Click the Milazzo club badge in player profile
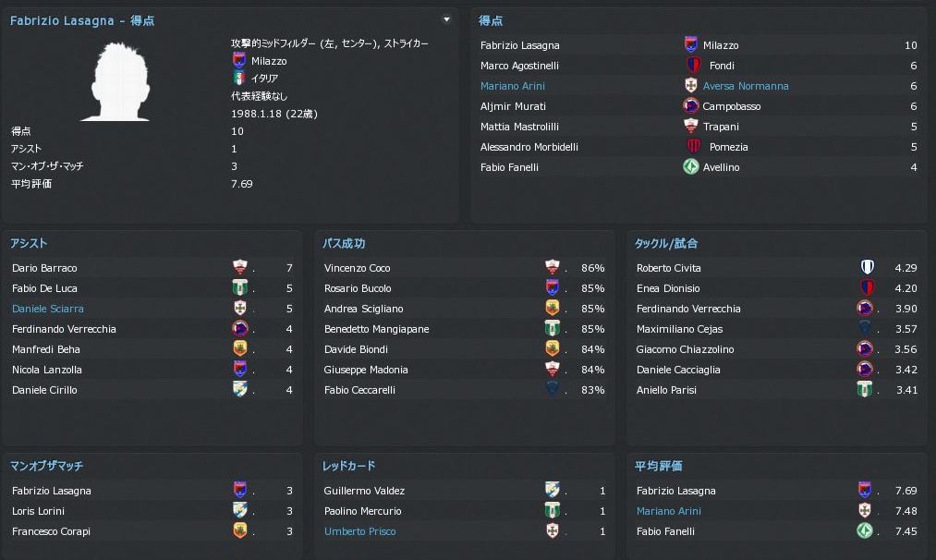This screenshot has width=936, height=560. [x=240, y=61]
